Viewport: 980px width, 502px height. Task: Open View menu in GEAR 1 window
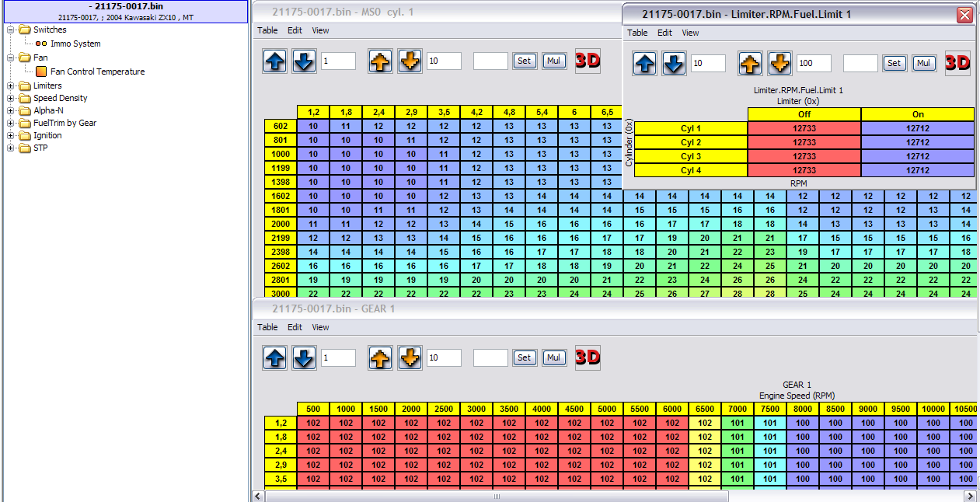coord(320,327)
